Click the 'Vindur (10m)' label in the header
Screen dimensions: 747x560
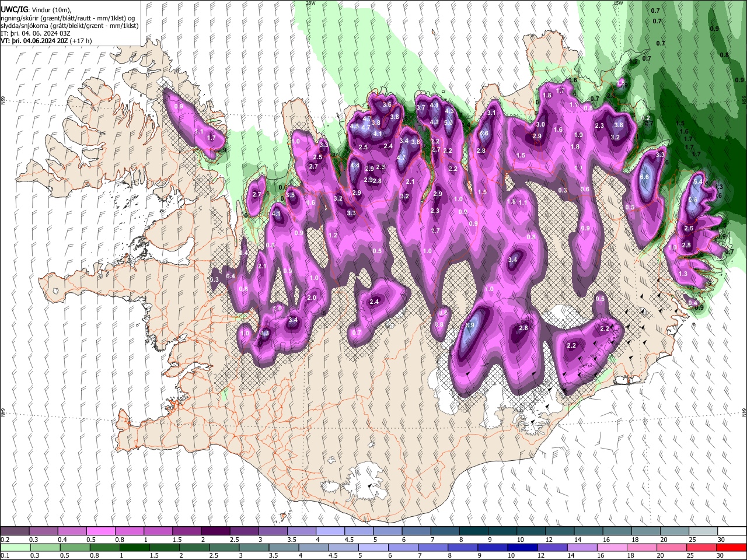pos(52,10)
